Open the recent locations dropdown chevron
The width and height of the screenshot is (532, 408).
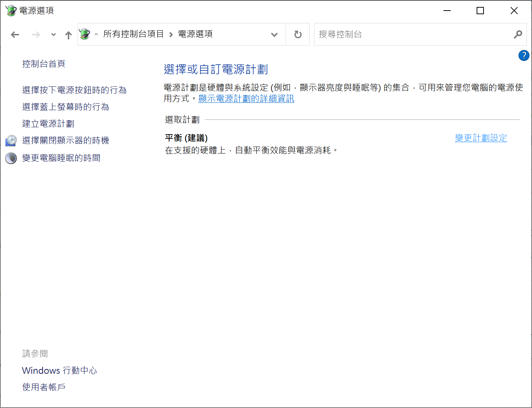(54, 35)
